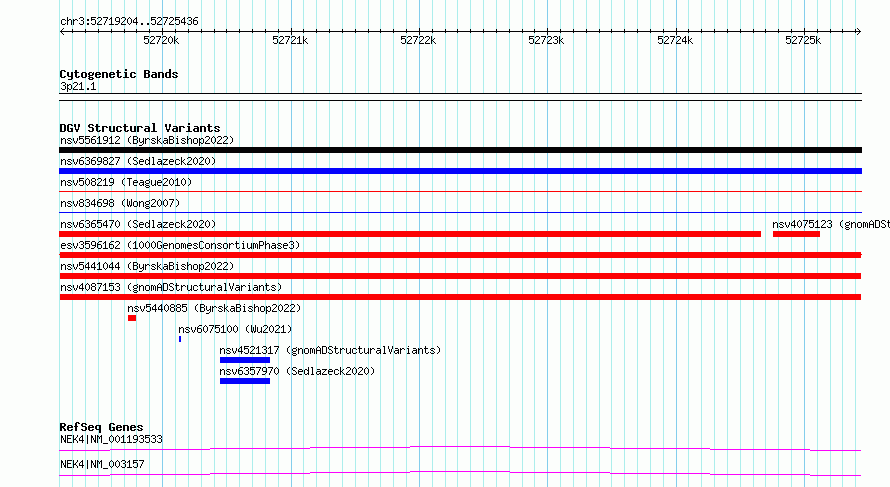Click the ruler's right arrowhead
The height and width of the screenshot is (487, 890).
click(859, 32)
